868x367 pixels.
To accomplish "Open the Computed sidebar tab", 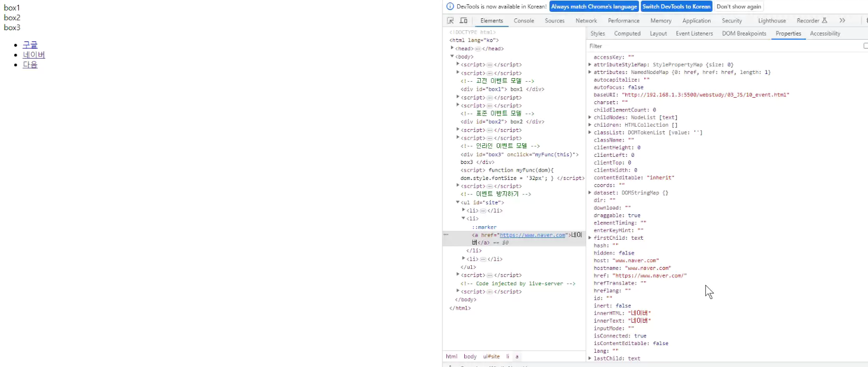I will click(x=627, y=34).
